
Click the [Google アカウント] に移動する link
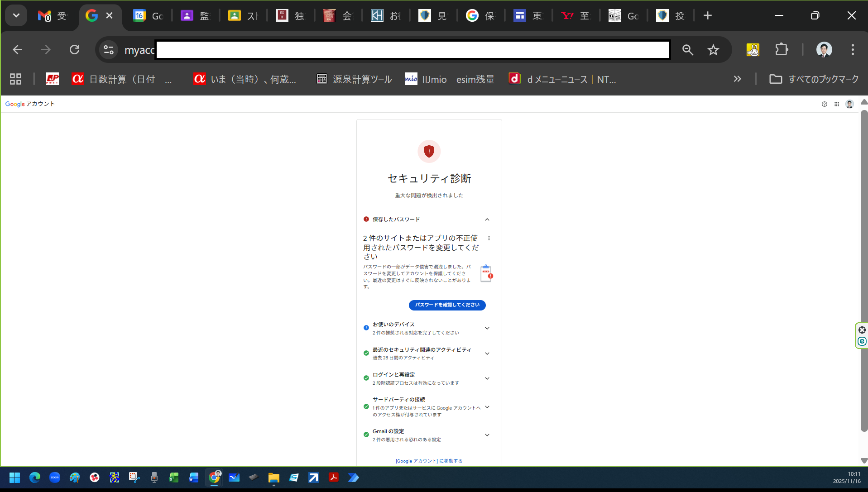[429, 461]
